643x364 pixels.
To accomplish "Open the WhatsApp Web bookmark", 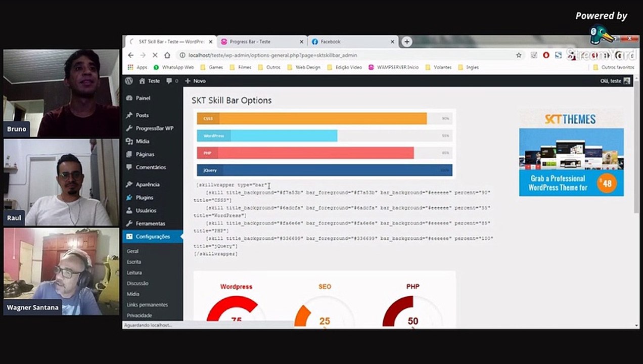I will pos(173,67).
